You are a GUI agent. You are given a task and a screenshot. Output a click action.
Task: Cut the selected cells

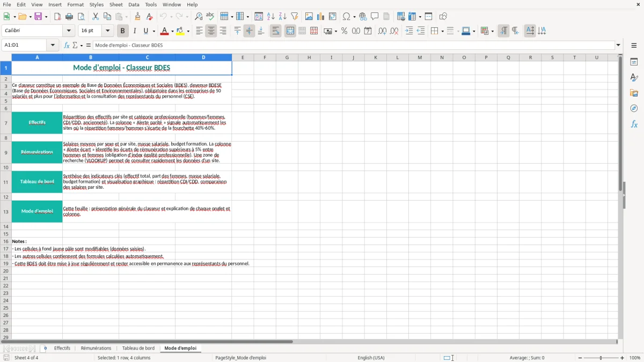tap(96, 17)
